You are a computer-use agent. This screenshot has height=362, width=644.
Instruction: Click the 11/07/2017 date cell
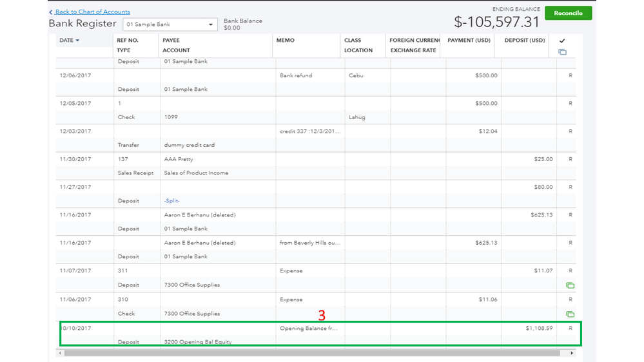pos(75,271)
